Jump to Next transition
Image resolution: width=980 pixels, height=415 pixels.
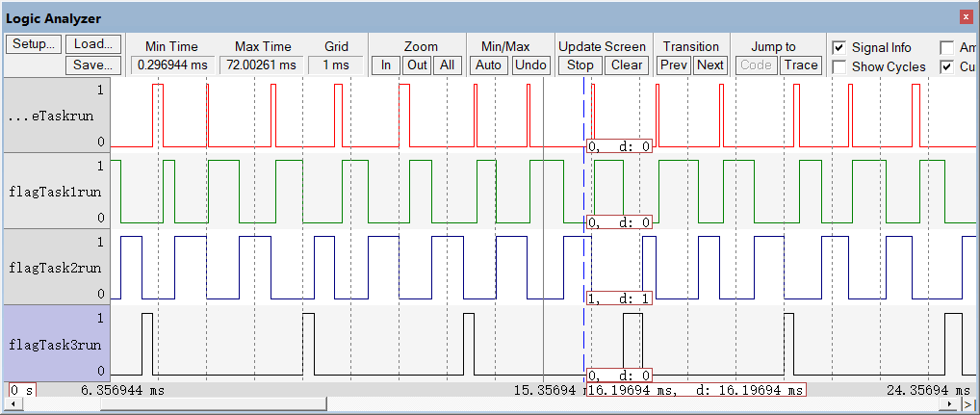(710, 65)
